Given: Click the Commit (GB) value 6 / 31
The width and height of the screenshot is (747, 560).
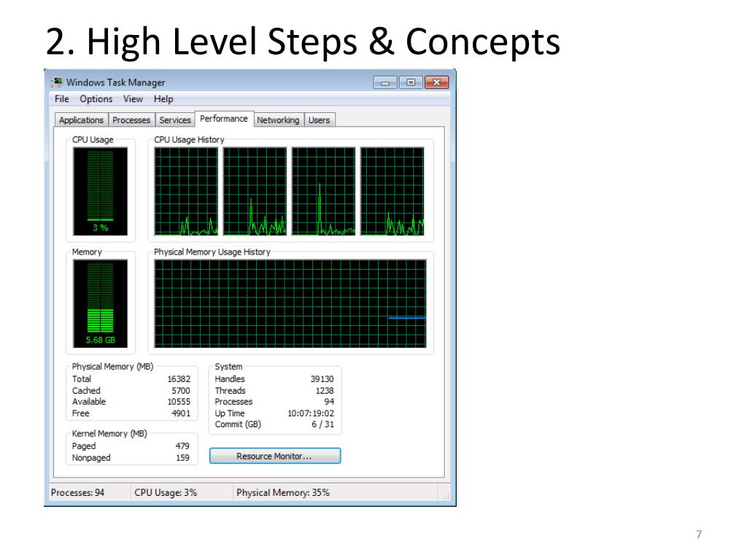Looking at the screenshot, I should click(323, 424).
